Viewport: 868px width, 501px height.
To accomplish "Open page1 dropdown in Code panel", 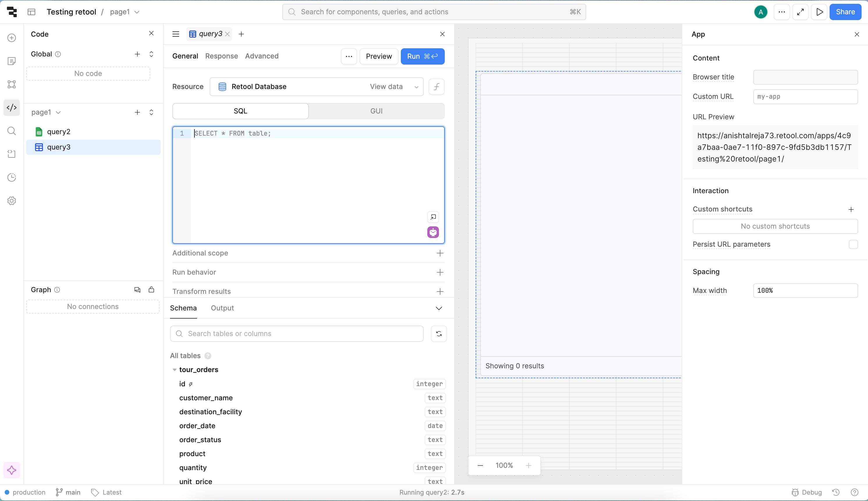I will coord(46,112).
